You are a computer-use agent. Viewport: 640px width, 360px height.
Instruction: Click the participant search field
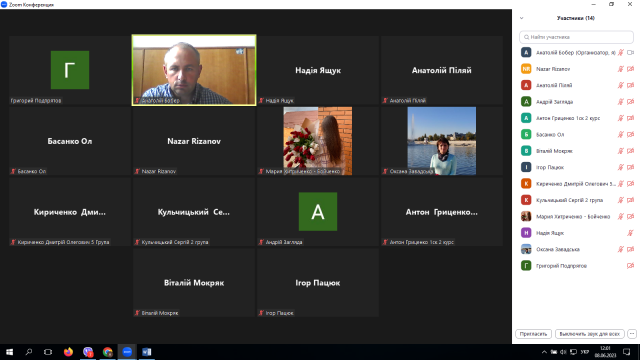[576, 37]
